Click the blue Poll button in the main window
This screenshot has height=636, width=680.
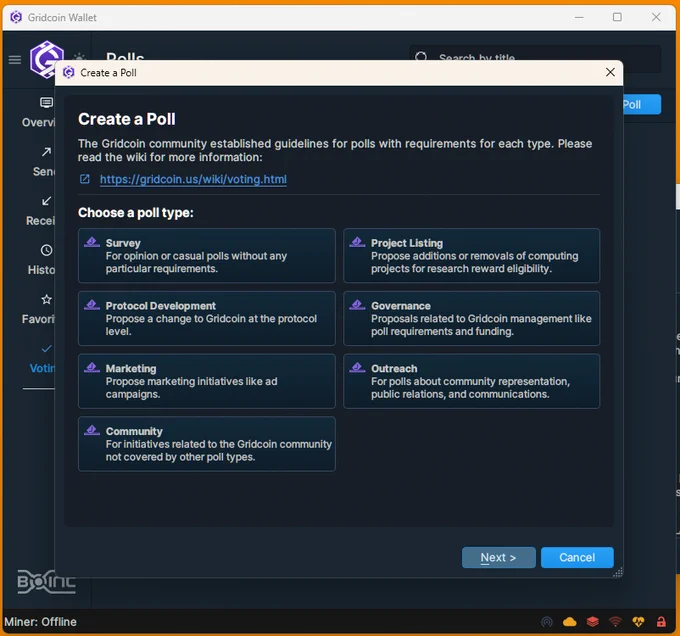(x=642, y=104)
